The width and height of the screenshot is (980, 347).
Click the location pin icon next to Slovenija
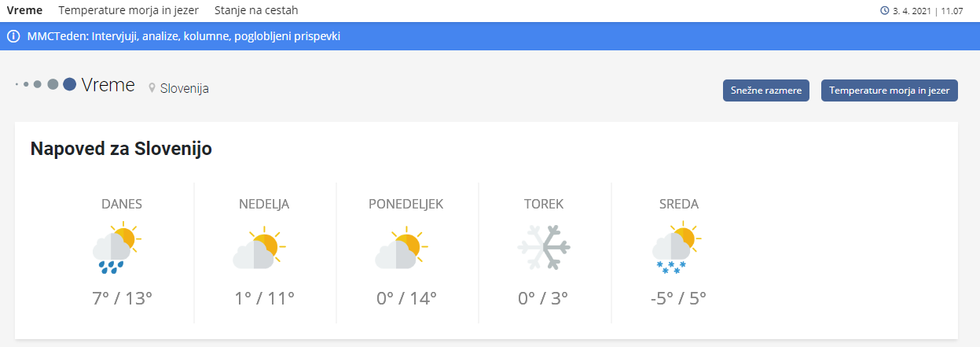(x=152, y=89)
